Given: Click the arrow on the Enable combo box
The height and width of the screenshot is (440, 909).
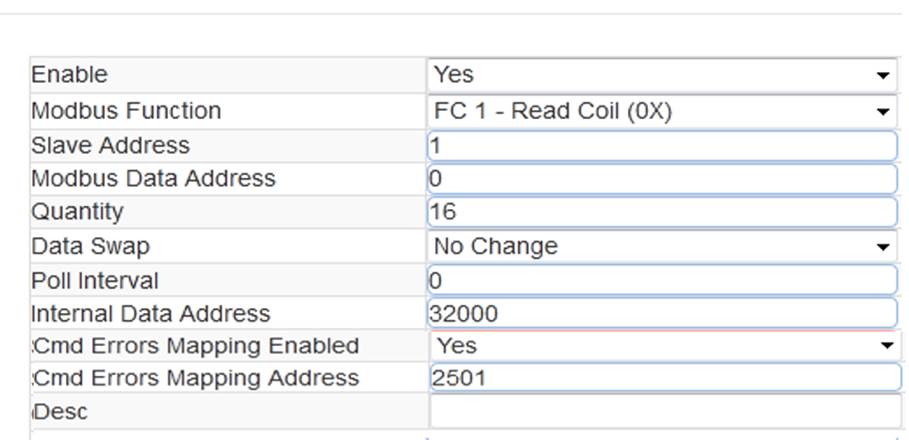Looking at the screenshot, I should (883, 75).
